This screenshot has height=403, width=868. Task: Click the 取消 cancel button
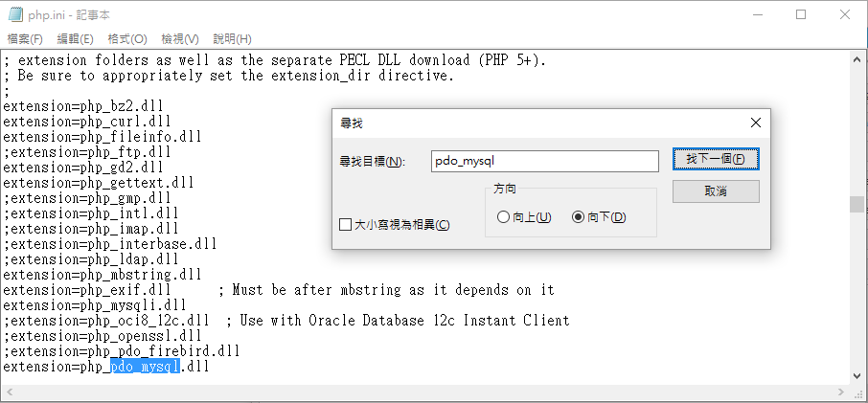pos(716,191)
